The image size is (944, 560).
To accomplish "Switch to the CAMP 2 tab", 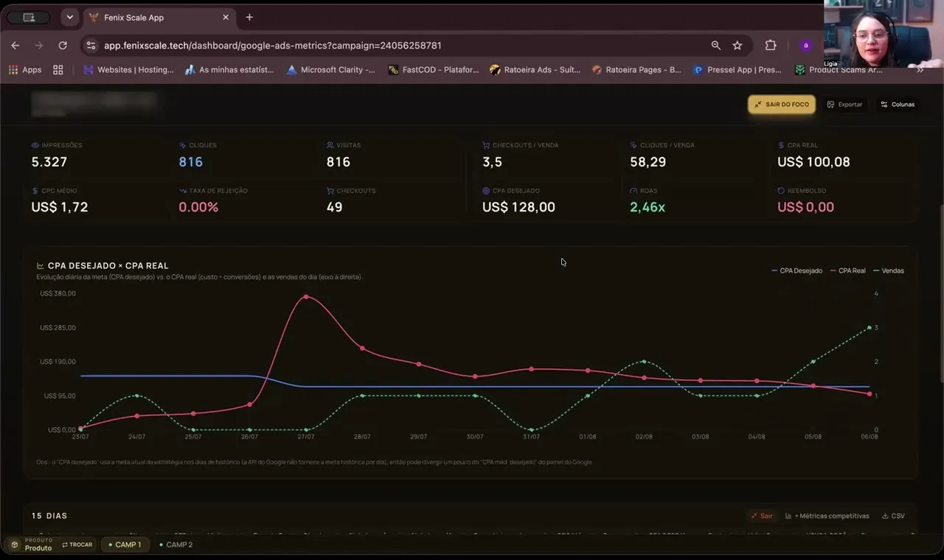I will coord(176,545).
